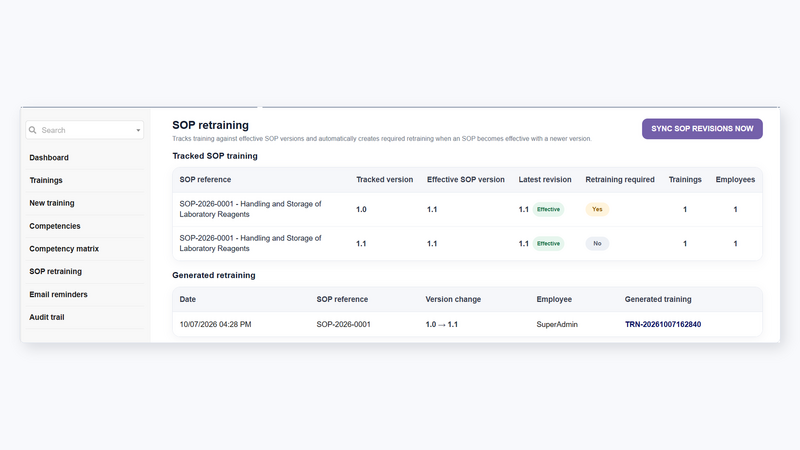This screenshot has height=450, width=800.
Task: Click the No retraining required badge
Action: pyautogui.click(x=597, y=243)
